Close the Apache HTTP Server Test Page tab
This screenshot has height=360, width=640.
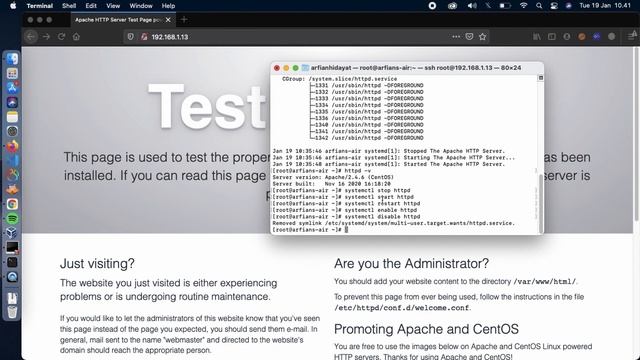click(x=168, y=20)
